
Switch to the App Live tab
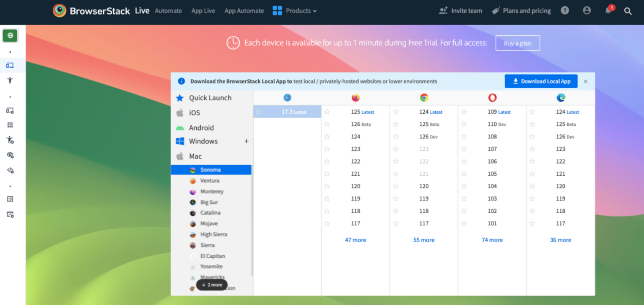point(203,11)
